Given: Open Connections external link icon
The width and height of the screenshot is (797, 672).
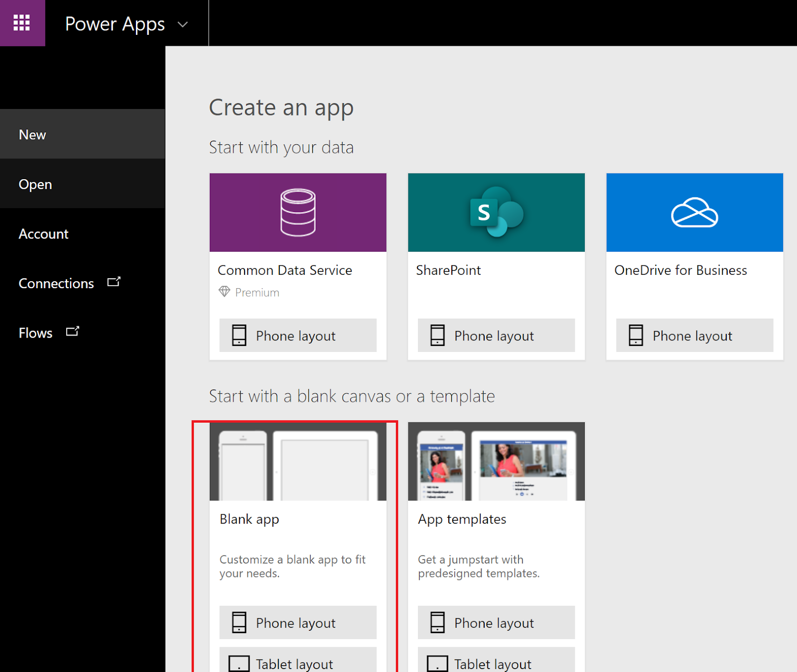Looking at the screenshot, I should point(114,281).
